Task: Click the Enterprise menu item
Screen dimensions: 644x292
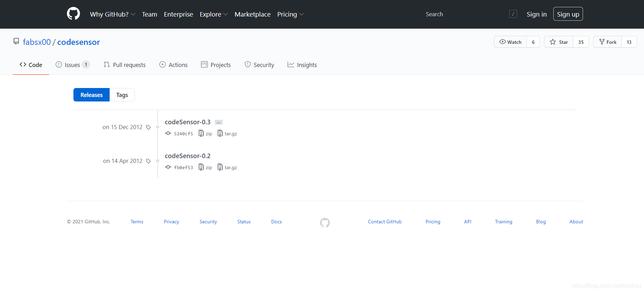Action: pyautogui.click(x=178, y=14)
